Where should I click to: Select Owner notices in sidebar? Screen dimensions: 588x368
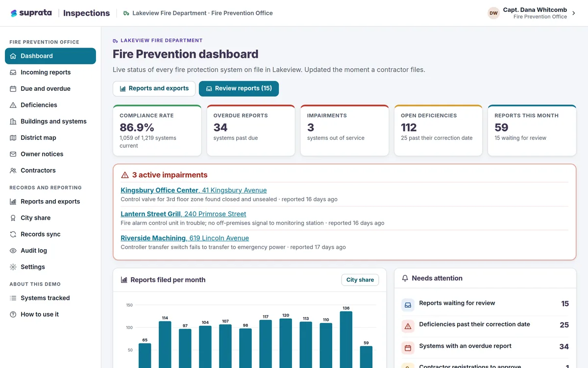50,154
